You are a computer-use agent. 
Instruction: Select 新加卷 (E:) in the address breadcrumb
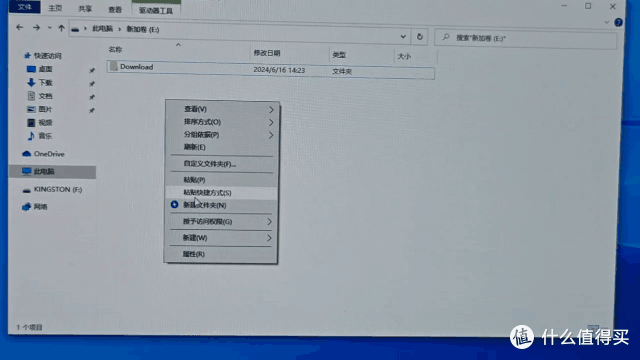pyautogui.click(x=143, y=29)
